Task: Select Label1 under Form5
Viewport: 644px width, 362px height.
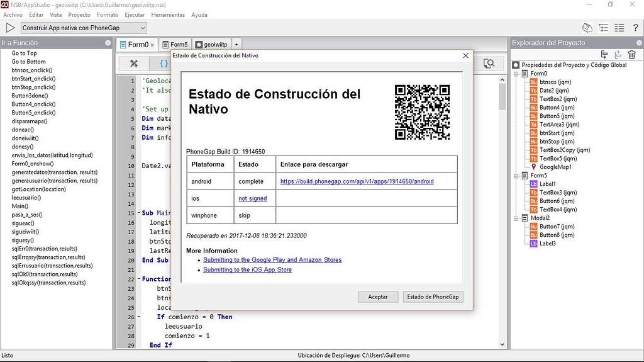Action: pos(547,184)
